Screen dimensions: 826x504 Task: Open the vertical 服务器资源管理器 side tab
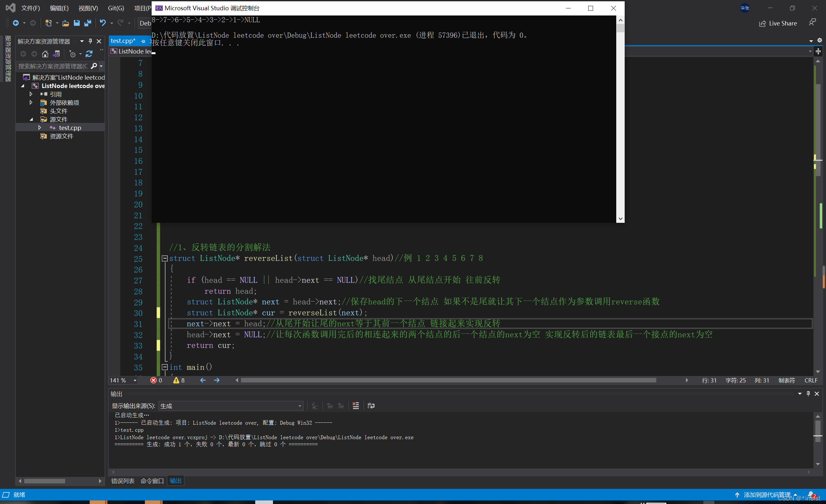pos(8,58)
